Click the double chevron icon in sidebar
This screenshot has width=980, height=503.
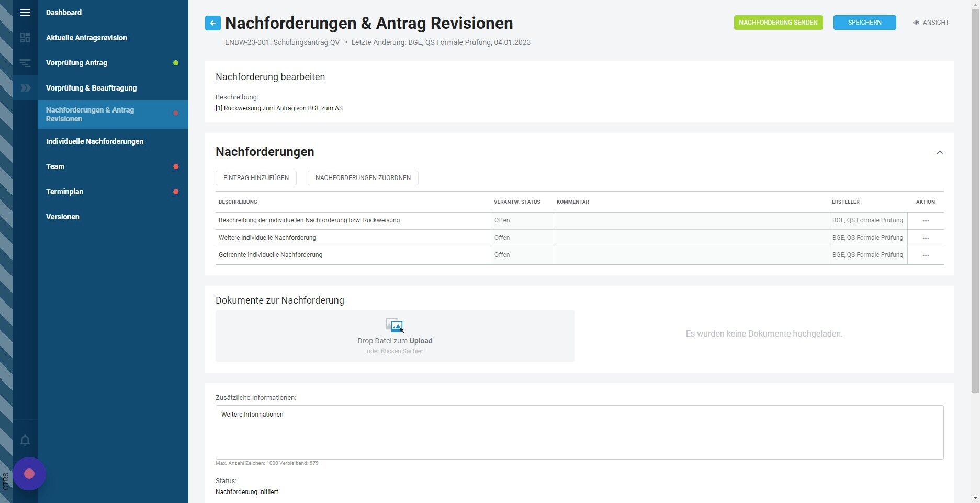point(25,88)
